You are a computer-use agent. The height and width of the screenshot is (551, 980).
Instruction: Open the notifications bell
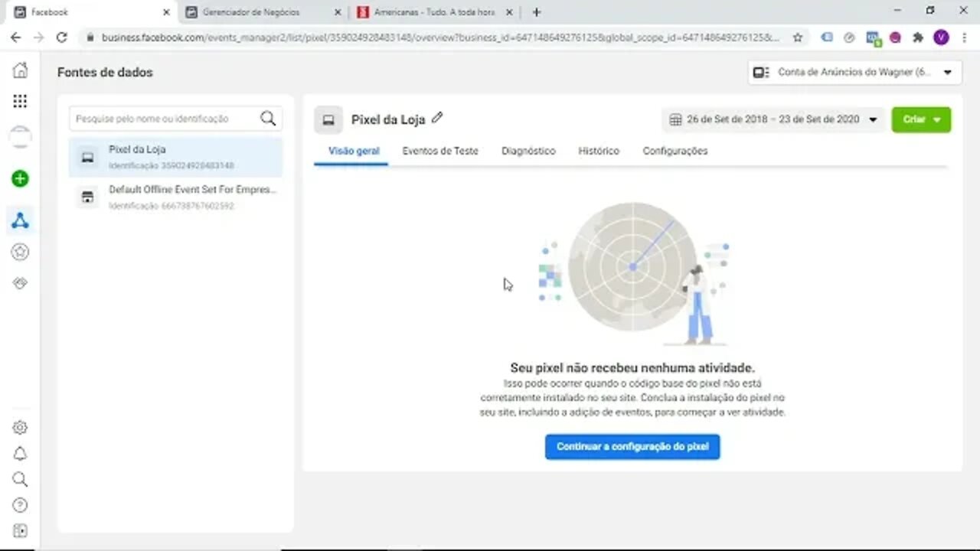click(x=21, y=454)
